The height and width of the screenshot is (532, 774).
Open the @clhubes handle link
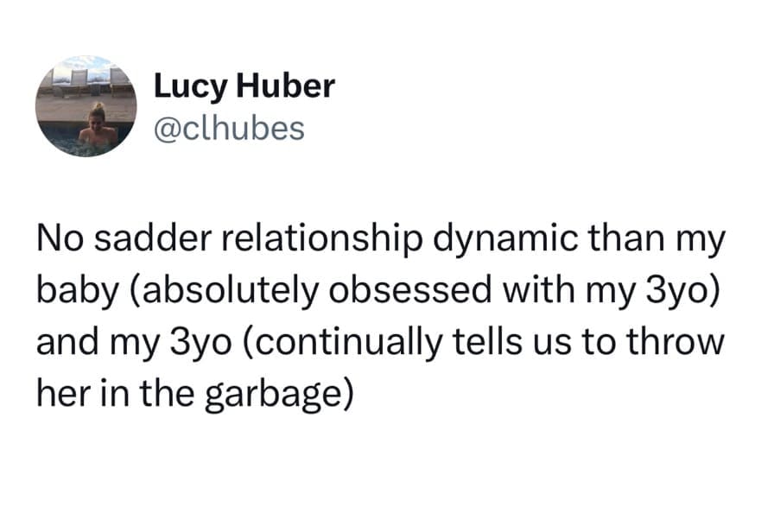[x=229, y=128]
